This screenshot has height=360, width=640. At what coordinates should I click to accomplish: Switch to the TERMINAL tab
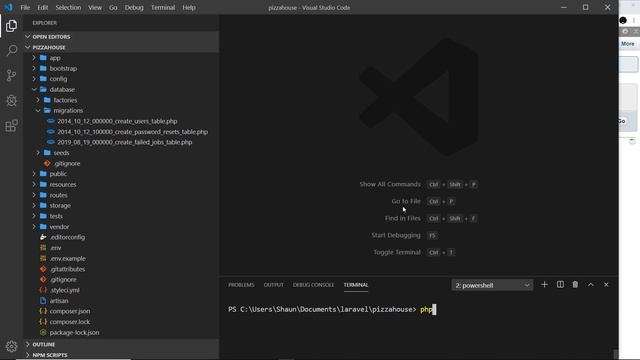tap(356, 285)
